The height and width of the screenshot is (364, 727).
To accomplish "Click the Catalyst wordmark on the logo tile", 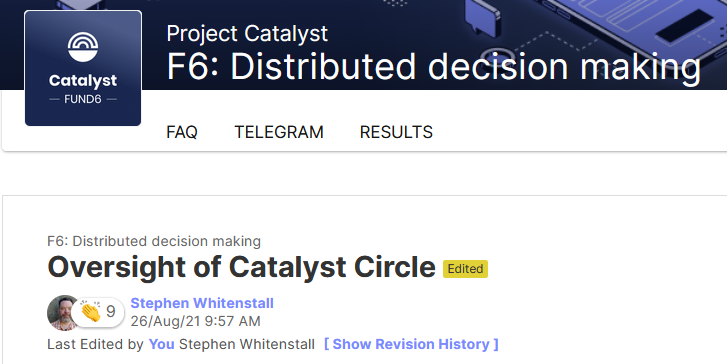I will (83, 81).
